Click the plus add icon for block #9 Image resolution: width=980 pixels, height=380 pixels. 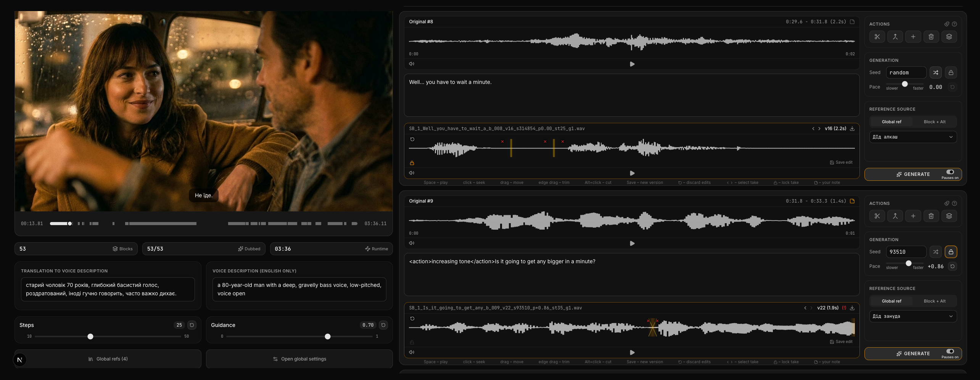[913, 216]
